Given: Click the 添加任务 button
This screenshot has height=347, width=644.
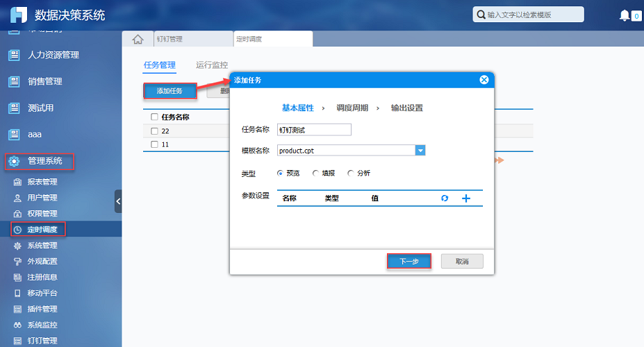Looking at the screenshot, I should (170, 91).
